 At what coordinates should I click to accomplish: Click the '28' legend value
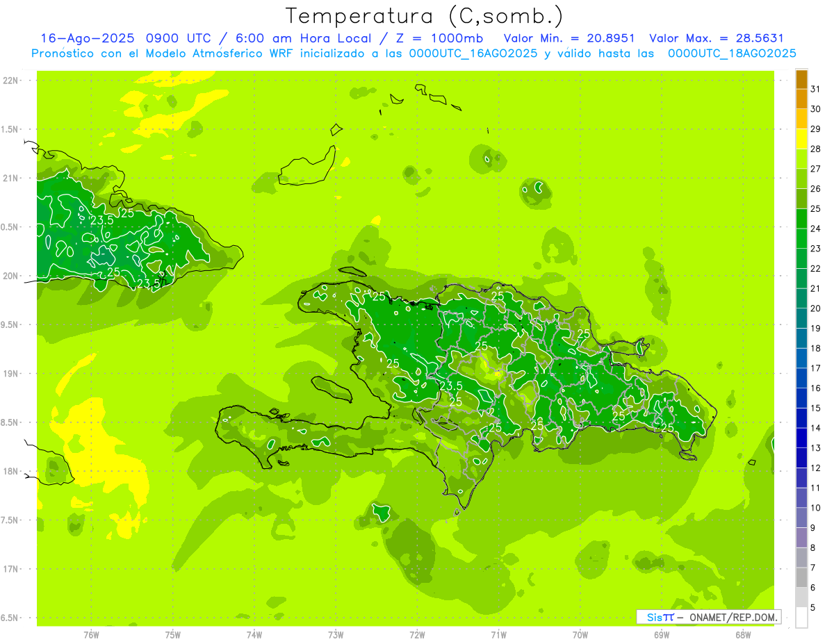click(x=815, y=149)
